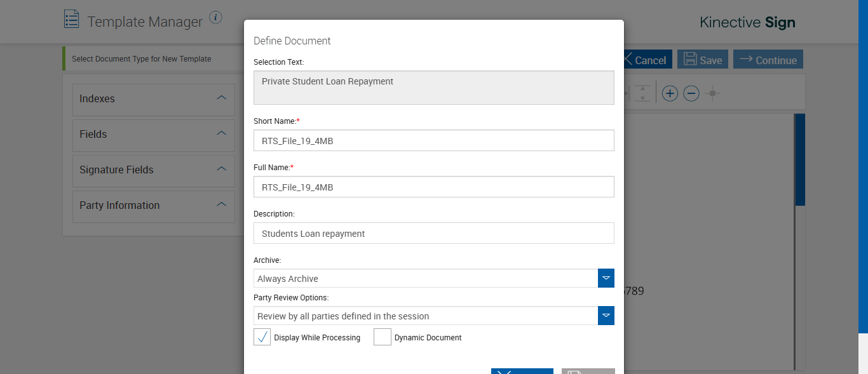Click the zoom in plus icon

670,94
